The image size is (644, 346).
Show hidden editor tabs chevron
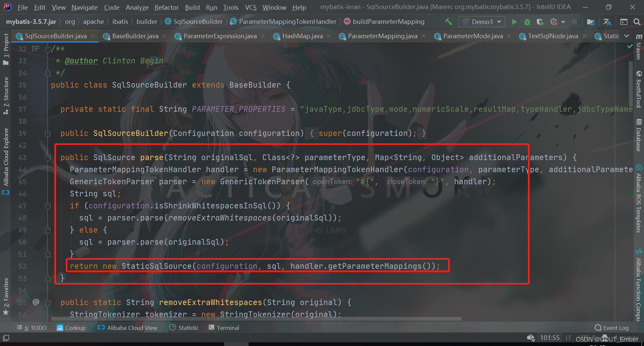coord(626,36)
